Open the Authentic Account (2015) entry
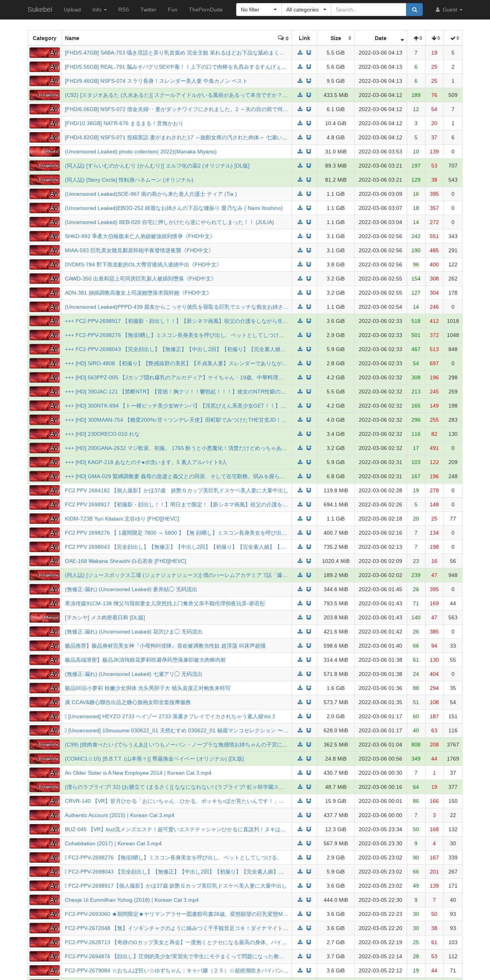490x980 pixels. pos(119,815)
